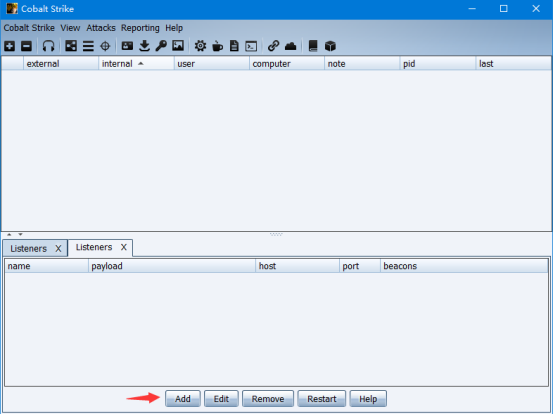553x415 pixels.
Task: Sort sessions by last column
Action: pyautogui.click(x=513, y=63)
